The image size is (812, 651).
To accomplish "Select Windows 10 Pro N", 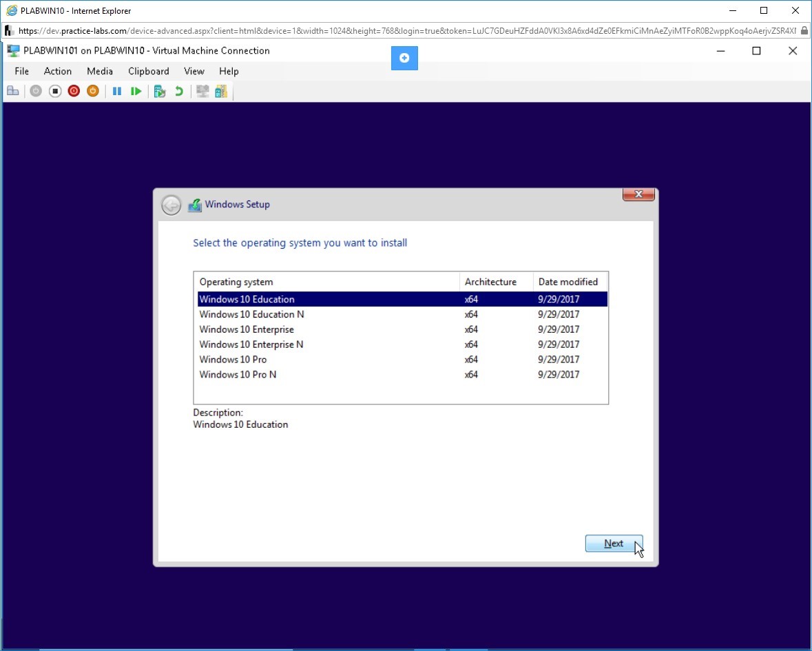I will (402, 375).
